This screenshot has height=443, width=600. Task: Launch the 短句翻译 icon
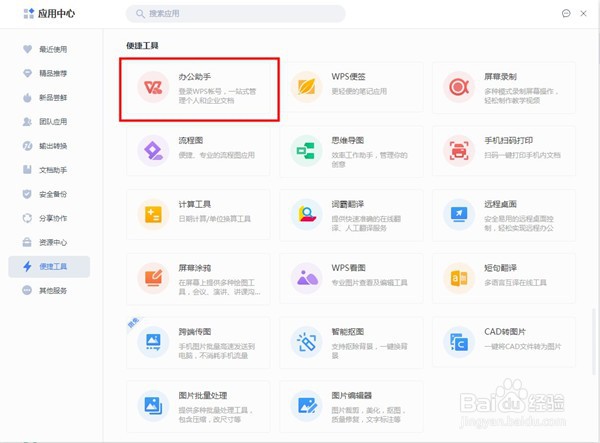(x=459, y=279)
